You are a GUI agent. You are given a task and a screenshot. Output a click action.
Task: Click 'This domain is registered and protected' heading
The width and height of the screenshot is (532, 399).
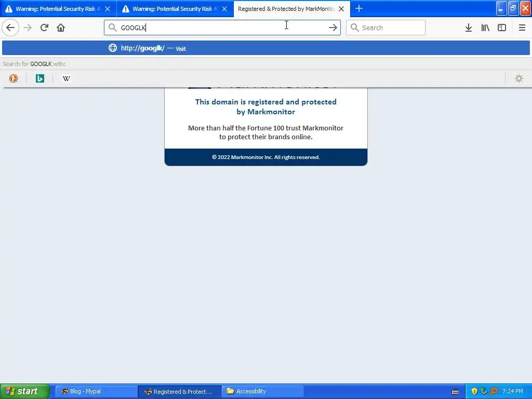[x=265, y=107]
